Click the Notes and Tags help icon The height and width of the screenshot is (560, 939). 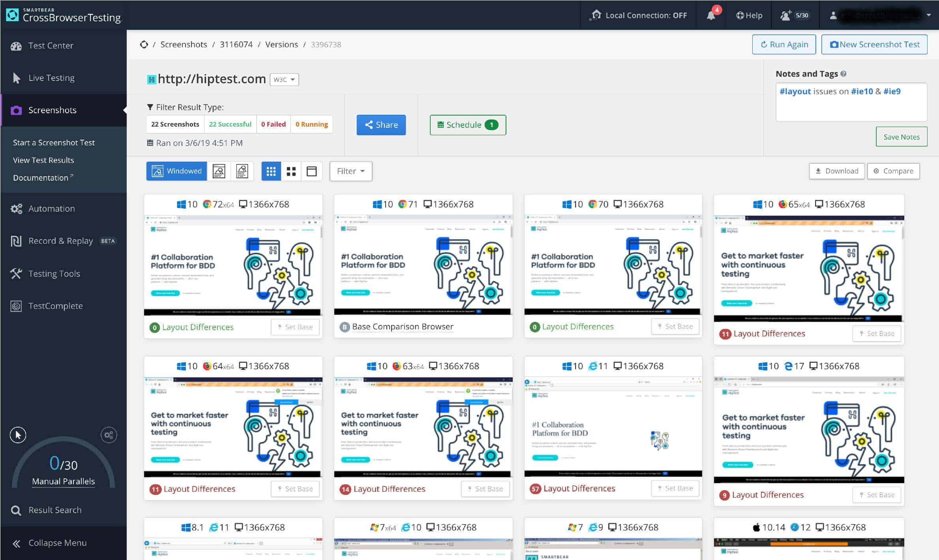tap(843, 74)
